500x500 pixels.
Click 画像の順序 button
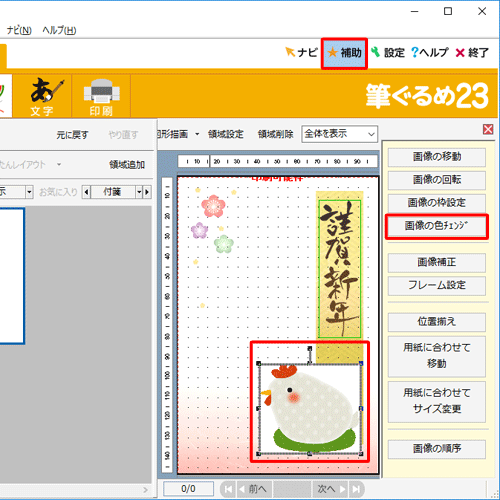click(x=437, y=449)
